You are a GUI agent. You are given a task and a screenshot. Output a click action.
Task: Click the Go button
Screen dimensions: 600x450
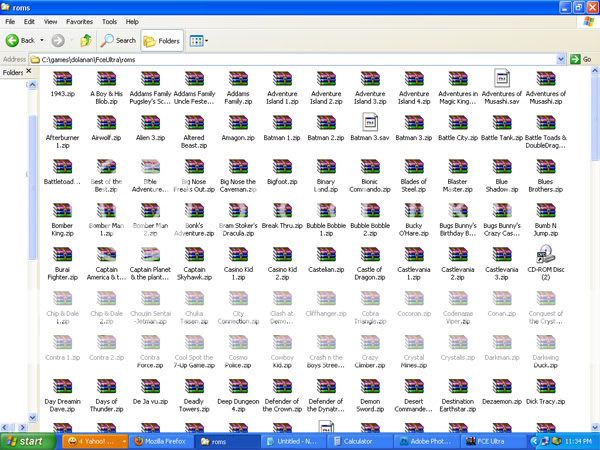(581, 59)
